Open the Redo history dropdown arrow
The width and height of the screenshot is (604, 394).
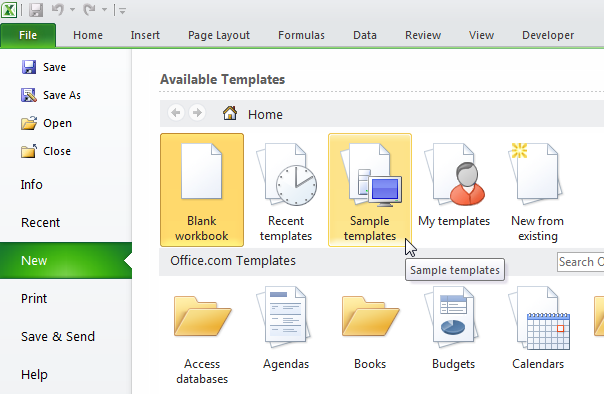(x=104, y=10)
